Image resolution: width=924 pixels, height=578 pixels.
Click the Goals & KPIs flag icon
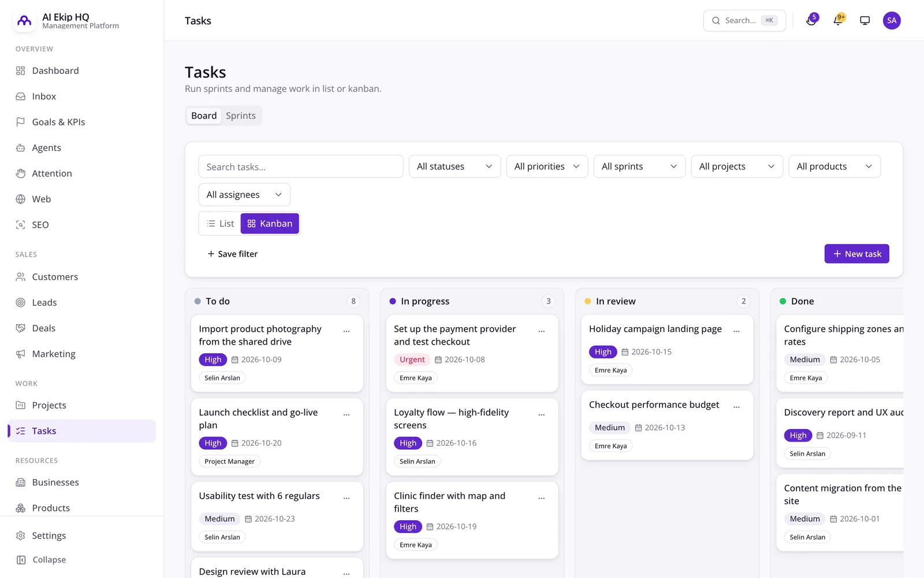point(21,122)
